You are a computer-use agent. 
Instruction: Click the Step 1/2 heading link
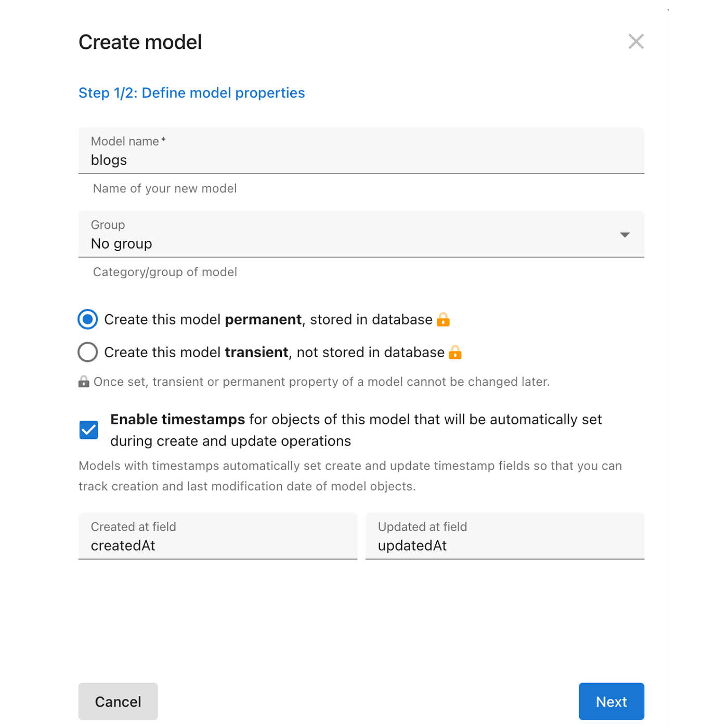pyautogui.click(x=192, y=93)
